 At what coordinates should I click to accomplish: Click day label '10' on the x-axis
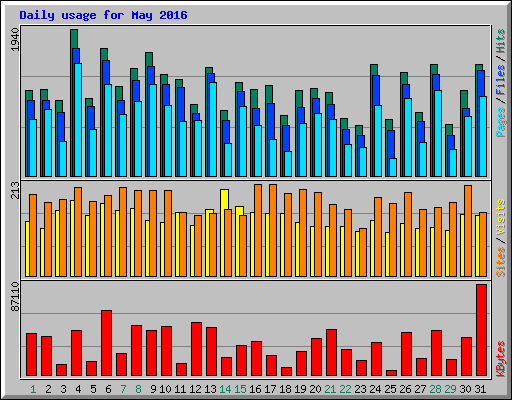(x=165, y=389)
